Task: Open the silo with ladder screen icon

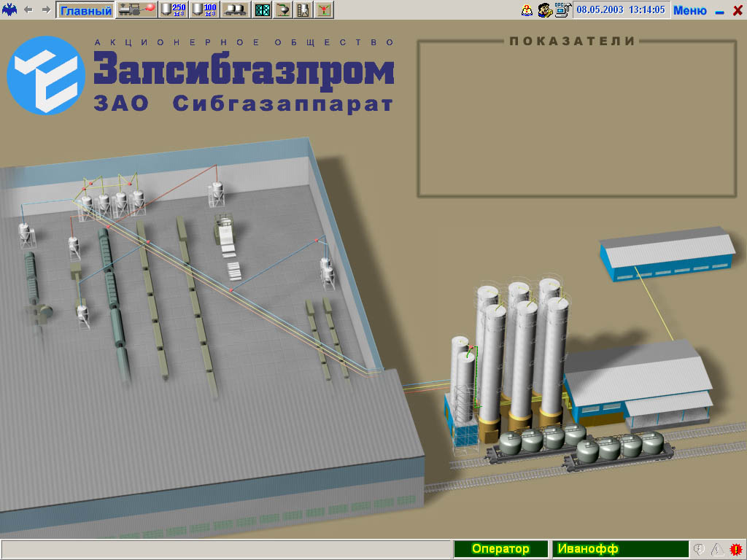Action: pos(303,9)
